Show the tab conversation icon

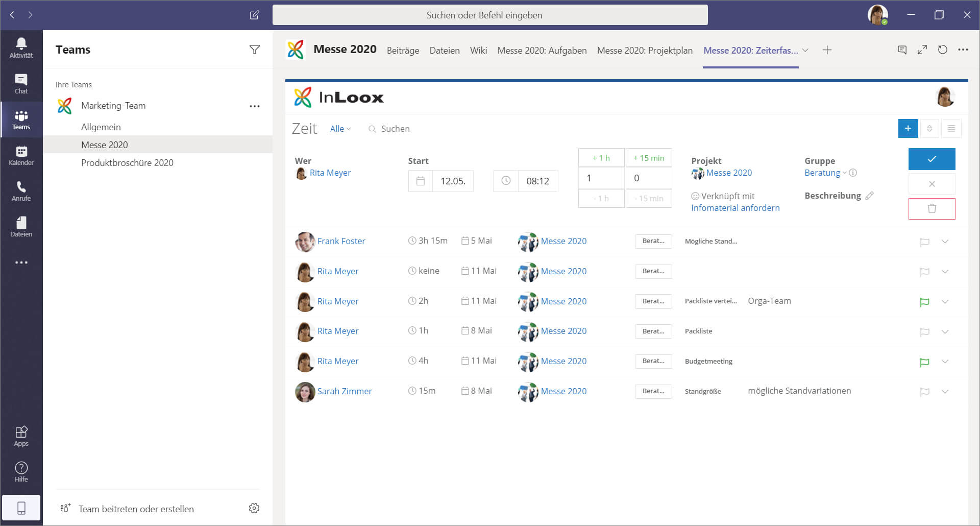902,50
